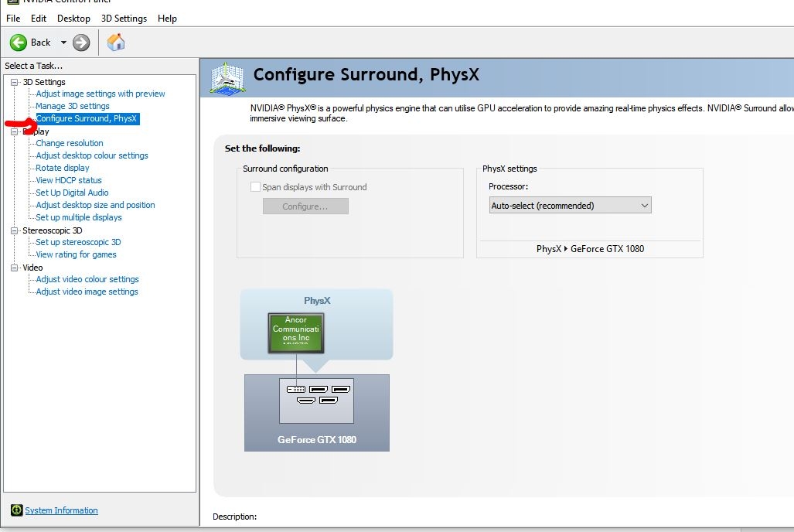Screen dimensions: 794x532
Task: Click the Configure button under Surround configuration
Action: (305, 206)
